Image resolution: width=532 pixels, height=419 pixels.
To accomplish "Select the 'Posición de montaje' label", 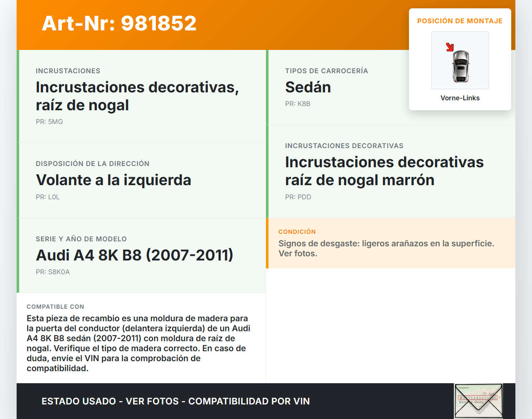I will pyautogui.click(x=460, y=21).
